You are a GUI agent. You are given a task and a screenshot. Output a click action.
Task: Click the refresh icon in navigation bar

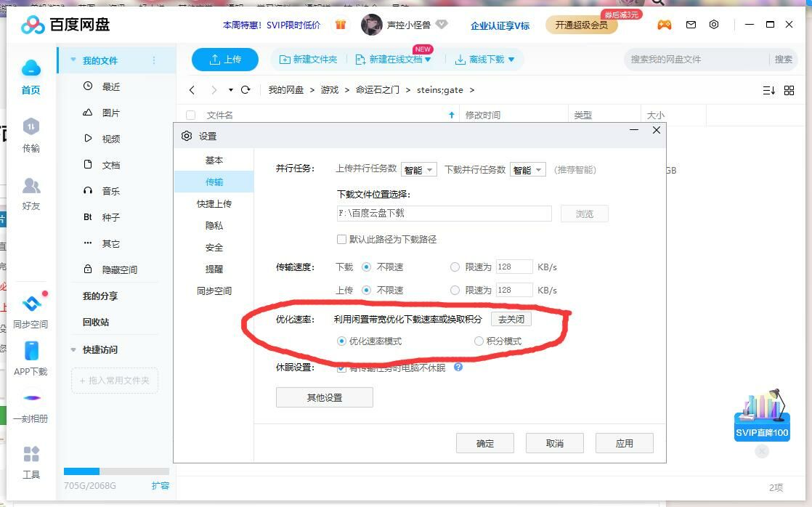(245, 90)
